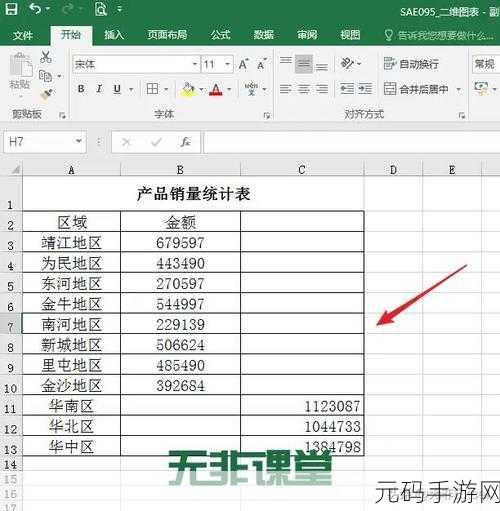Switch to the 页面布局 ribbon tab
Screen dimensions: 500x511
tap(167, 35)
